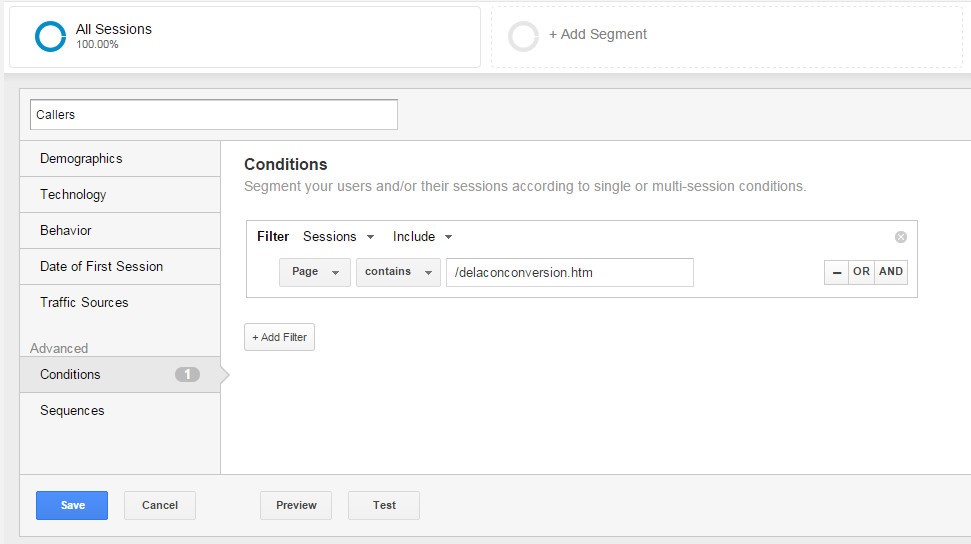
Task: Click the segment name field Callers
Action: (214, 115)
